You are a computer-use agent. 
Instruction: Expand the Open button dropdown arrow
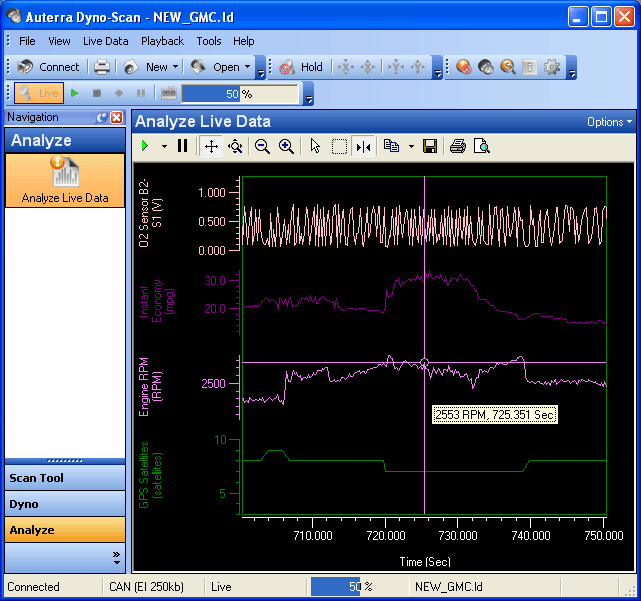click(x=247, y=67)
